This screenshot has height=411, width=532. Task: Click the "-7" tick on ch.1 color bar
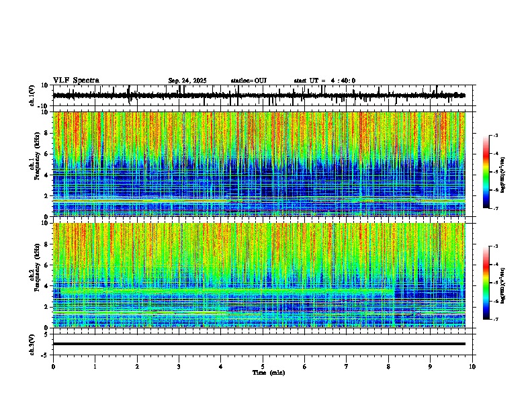pos(496,208)
